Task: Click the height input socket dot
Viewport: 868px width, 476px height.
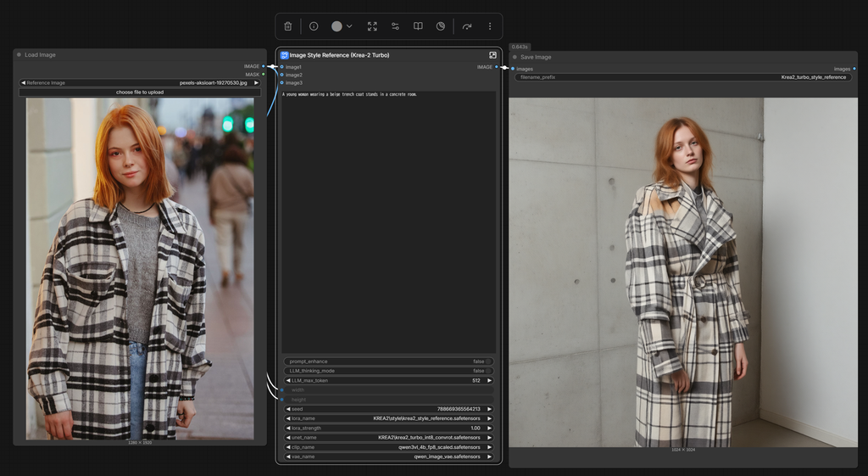Action: coord(281,400)
